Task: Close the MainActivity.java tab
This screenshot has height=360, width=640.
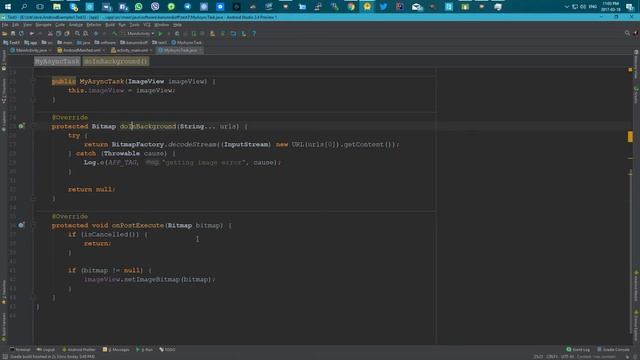Action: tap(50, 50)
